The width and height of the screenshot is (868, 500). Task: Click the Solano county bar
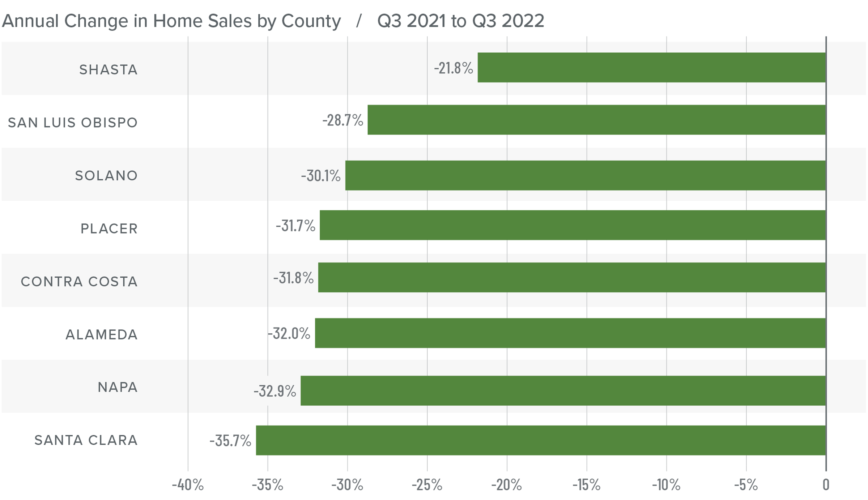(x=585, y=175)
